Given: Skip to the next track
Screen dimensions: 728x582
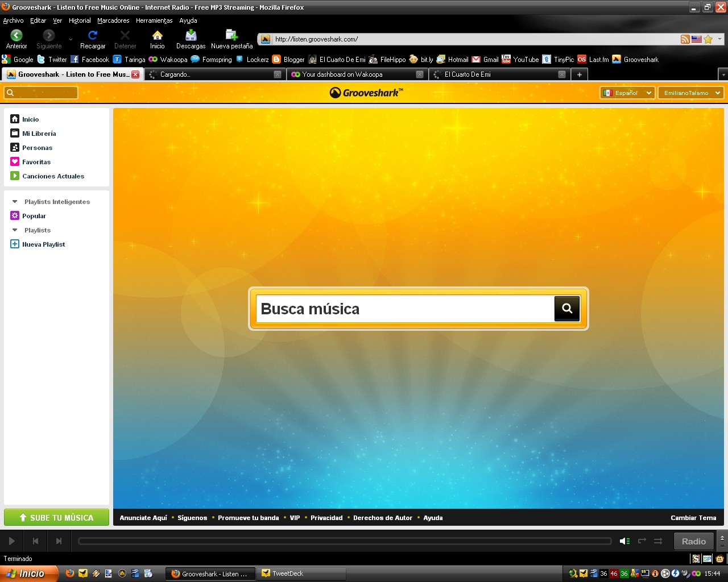Looking at the screenshot, I should pyautogui.click(x=58, y=541).
